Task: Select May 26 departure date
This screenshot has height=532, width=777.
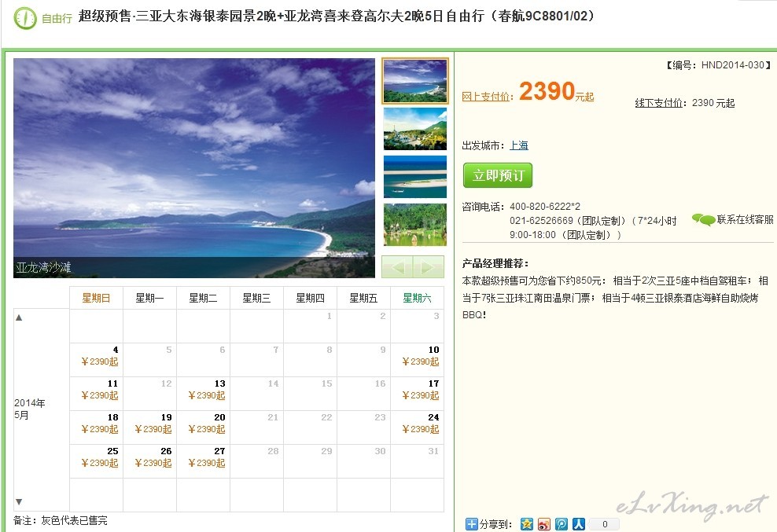Action: point(149,460)
